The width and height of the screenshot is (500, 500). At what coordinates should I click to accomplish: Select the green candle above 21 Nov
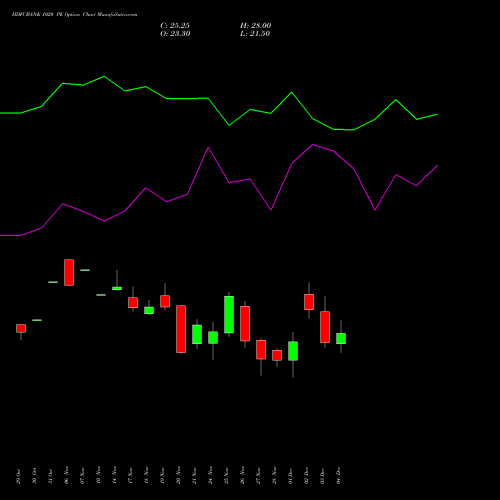pos(197,334)
